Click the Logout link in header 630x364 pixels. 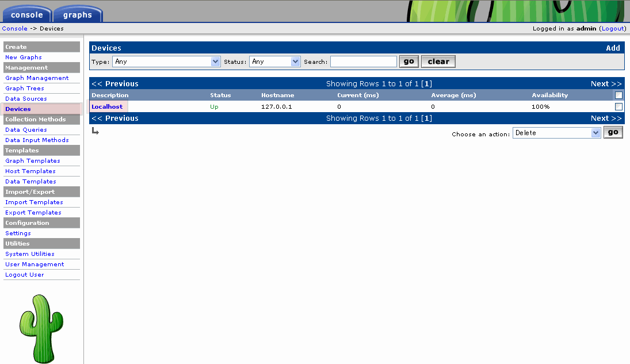coord(612,29)
